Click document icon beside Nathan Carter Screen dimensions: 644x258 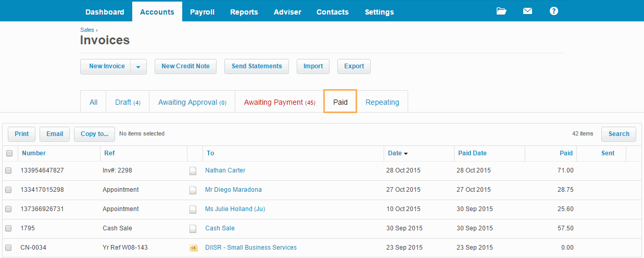[x=193, y=170]
